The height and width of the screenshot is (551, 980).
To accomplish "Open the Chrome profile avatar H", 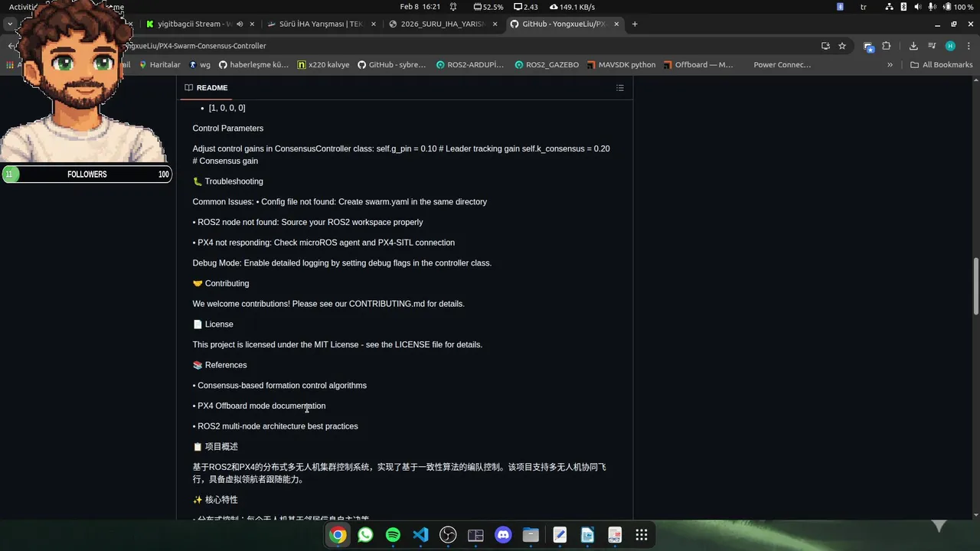I will point(950,46).
